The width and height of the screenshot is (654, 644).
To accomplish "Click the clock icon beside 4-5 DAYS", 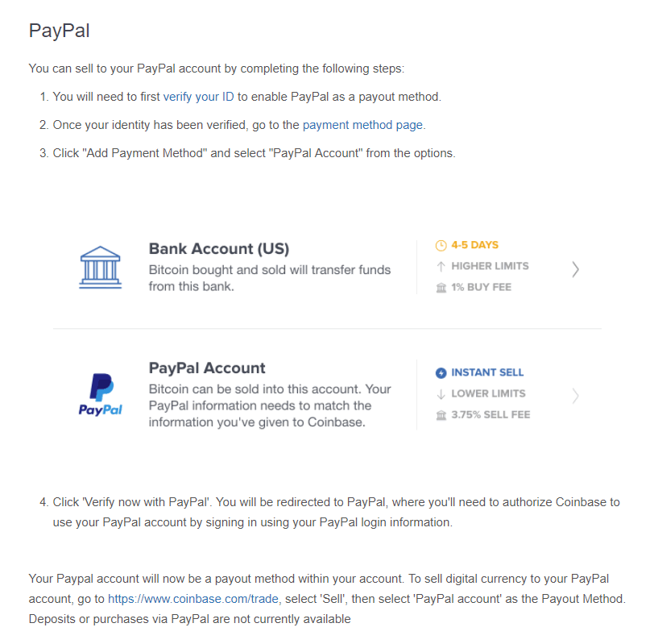I will pyautogui.click(x=441, y=245).
